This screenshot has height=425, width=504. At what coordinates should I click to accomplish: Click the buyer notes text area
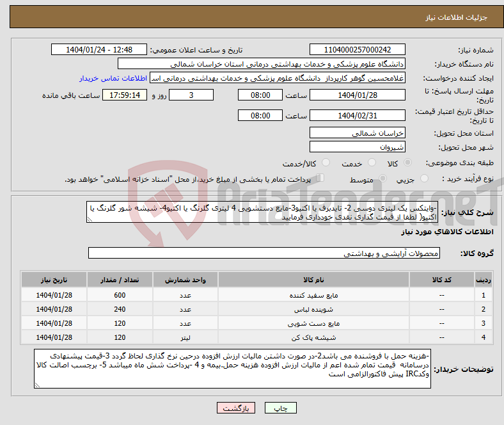232,369
